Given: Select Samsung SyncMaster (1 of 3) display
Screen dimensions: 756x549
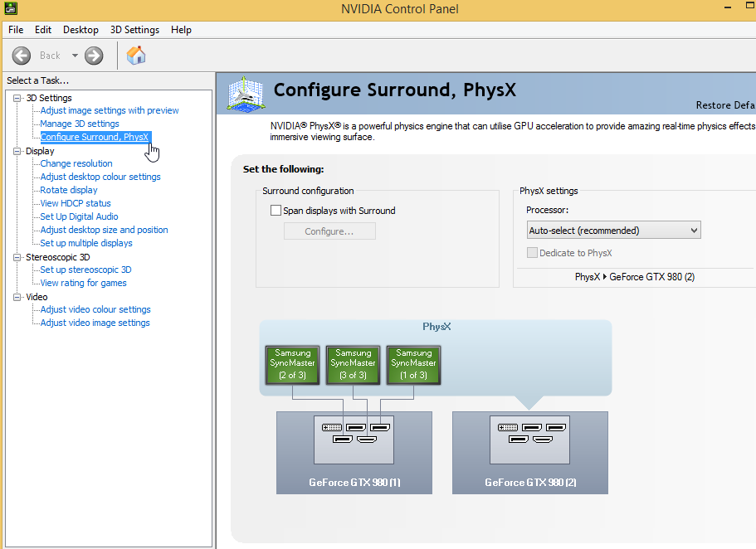Looking at the screenshot, I should click(413, 364).
